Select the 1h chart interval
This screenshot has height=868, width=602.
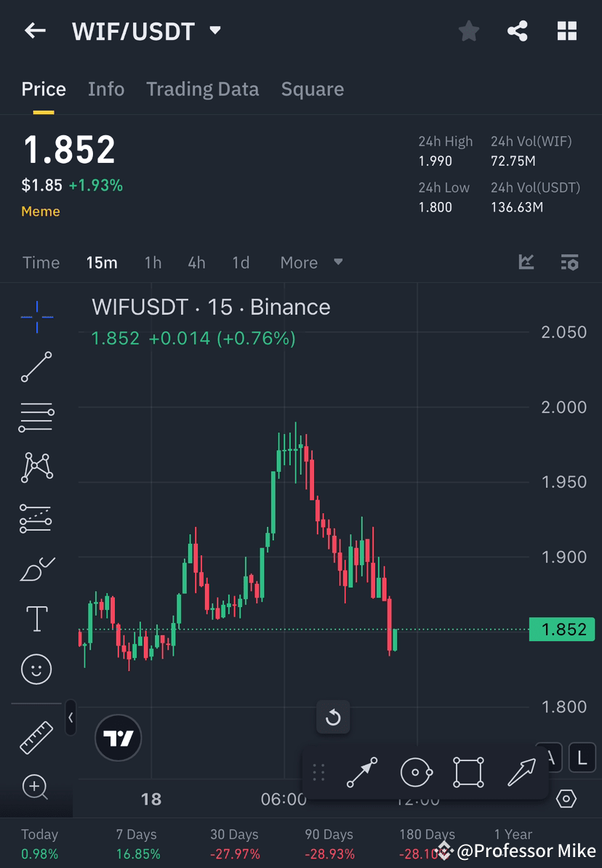click(153, 262)
